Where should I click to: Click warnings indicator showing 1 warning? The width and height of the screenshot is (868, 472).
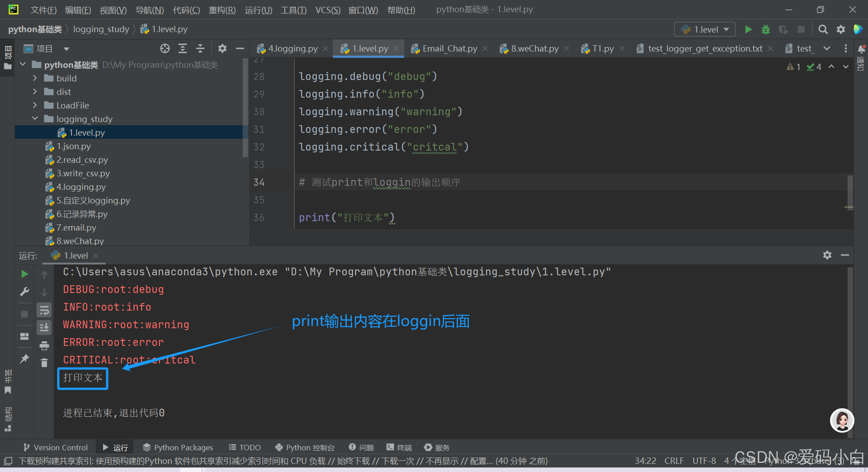793,67
